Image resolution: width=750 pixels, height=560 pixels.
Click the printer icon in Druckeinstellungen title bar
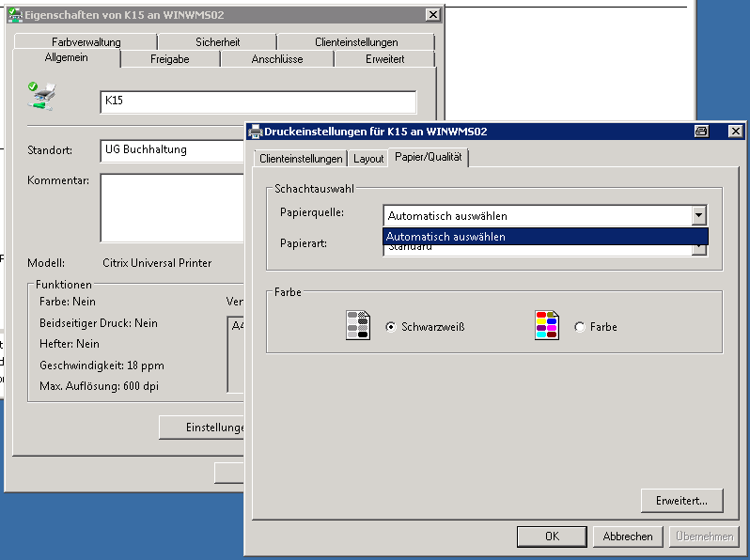pyautogui.click(x=256, y=132)
